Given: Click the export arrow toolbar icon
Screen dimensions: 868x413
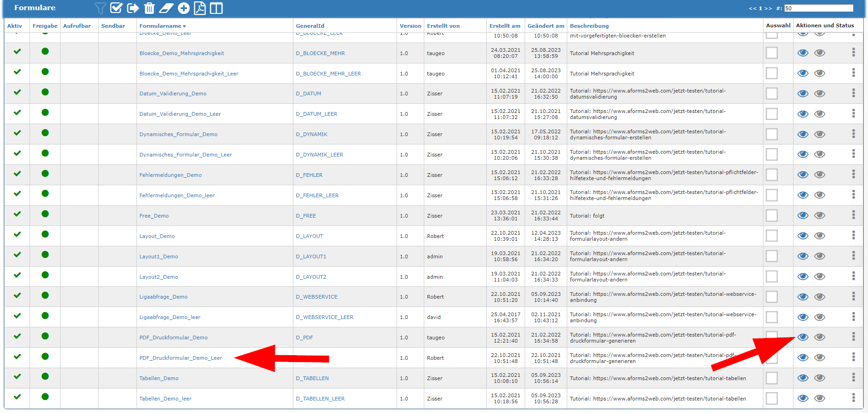Looking at the screenshot, I should pyautogui.click(x=133, y=8).
